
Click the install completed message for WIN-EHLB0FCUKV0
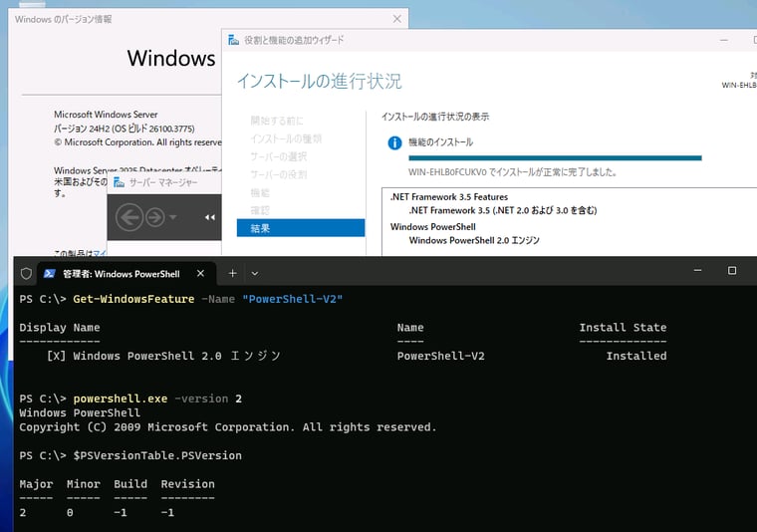pos(512,172)
